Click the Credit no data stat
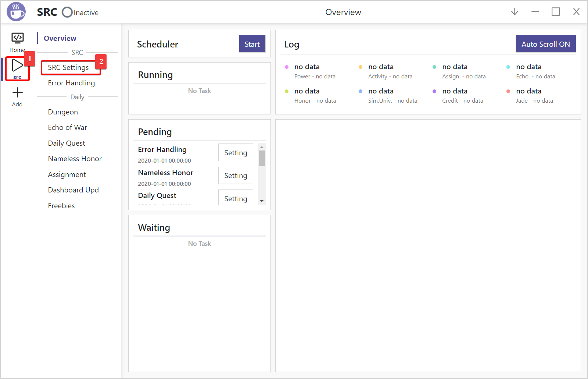588x379 pixels. (x=458, y=95)
